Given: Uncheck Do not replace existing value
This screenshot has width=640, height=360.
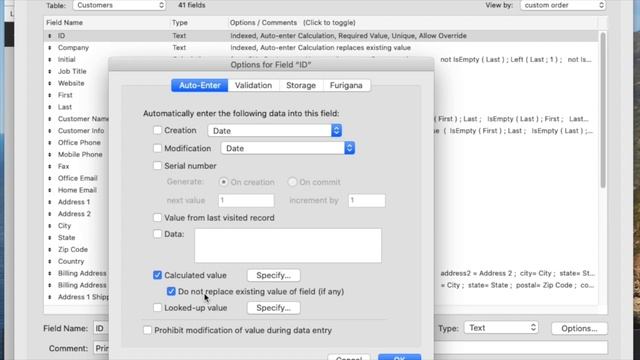Looking at the screenshot, I should (x=171, y=291).
